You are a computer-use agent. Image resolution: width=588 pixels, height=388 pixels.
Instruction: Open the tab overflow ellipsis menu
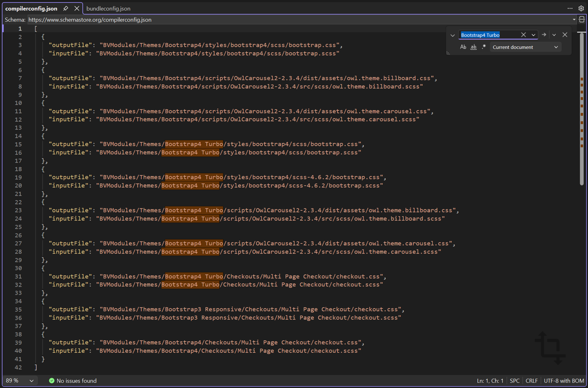pyautogui.click(x=570, y=8)
